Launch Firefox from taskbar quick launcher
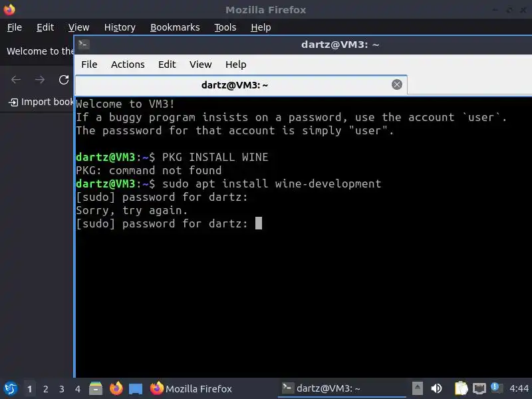 coord(116,388)
